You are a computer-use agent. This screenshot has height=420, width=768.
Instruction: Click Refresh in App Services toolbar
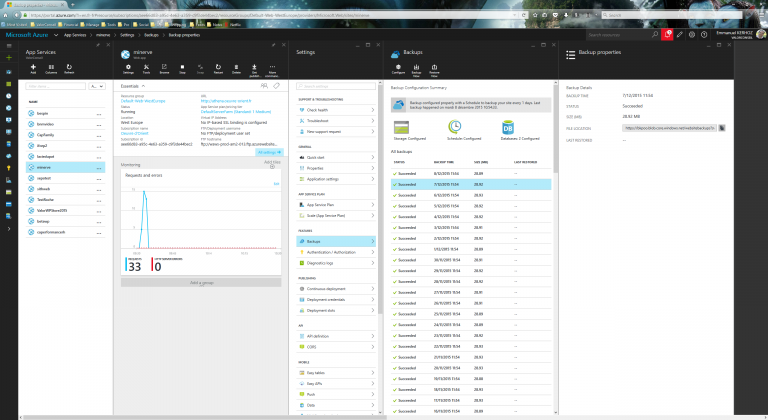pyautogui.click(x=69, y=69)
